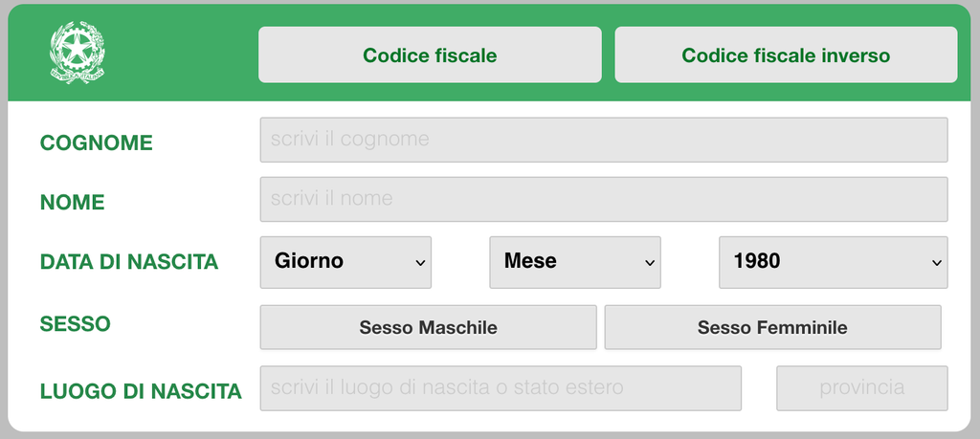Open the 1980 year dropdown
The width and height of the screenshot is (980, 439).
click(x=834, y=262)
